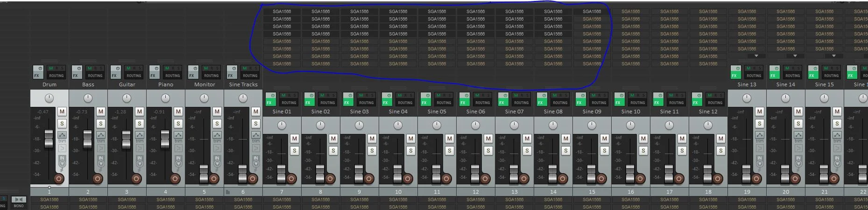Image resolution: width=868 pixels, height=210 pixels.
Task: Open the IN input menu on Drum track
Action: click(62, 161)
